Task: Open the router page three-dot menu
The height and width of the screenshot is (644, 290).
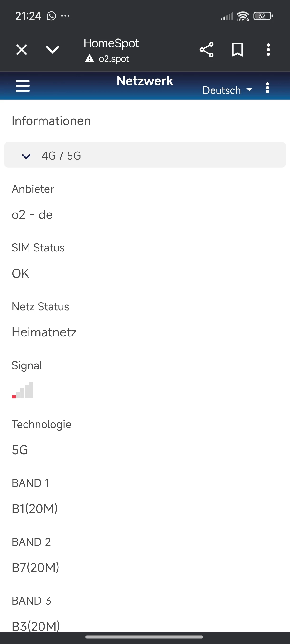Action: tap(267, 88)
